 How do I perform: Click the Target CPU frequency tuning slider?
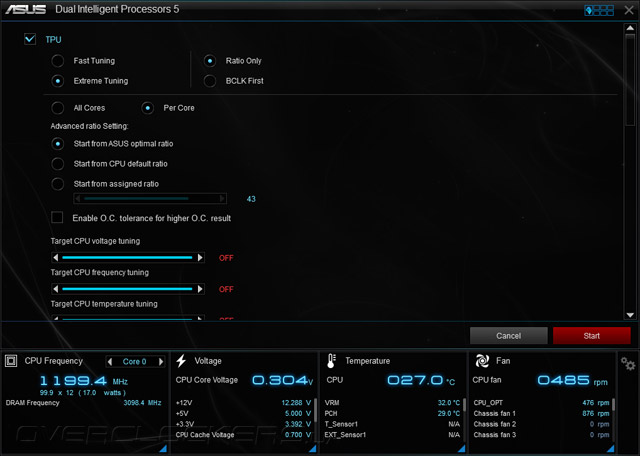click(127, 289)
